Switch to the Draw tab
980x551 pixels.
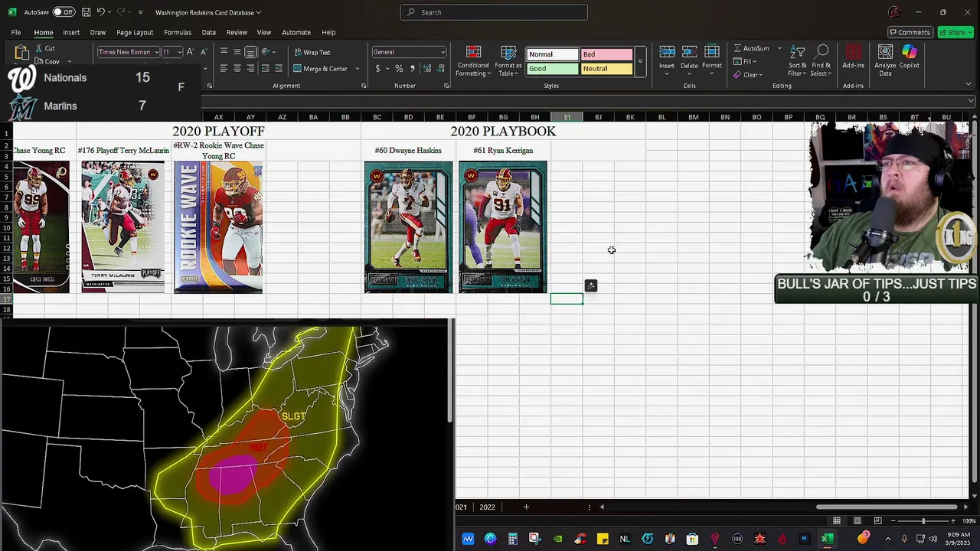[x=98, y=32]
